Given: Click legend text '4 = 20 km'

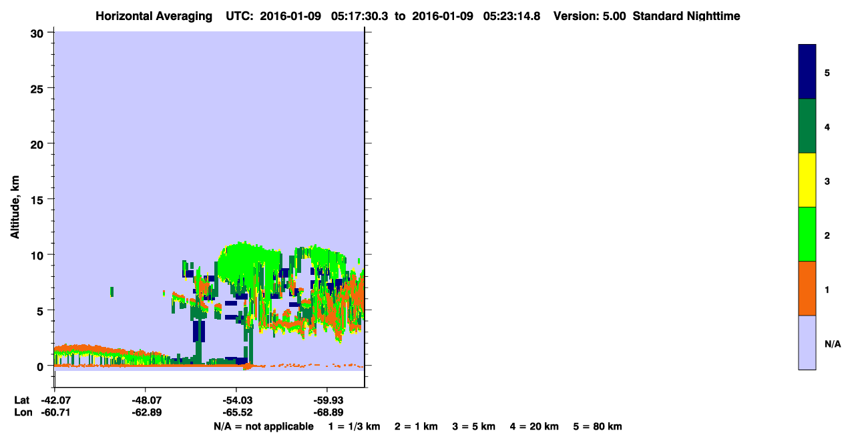Looking at the screenshot, I should click(534, 426).
